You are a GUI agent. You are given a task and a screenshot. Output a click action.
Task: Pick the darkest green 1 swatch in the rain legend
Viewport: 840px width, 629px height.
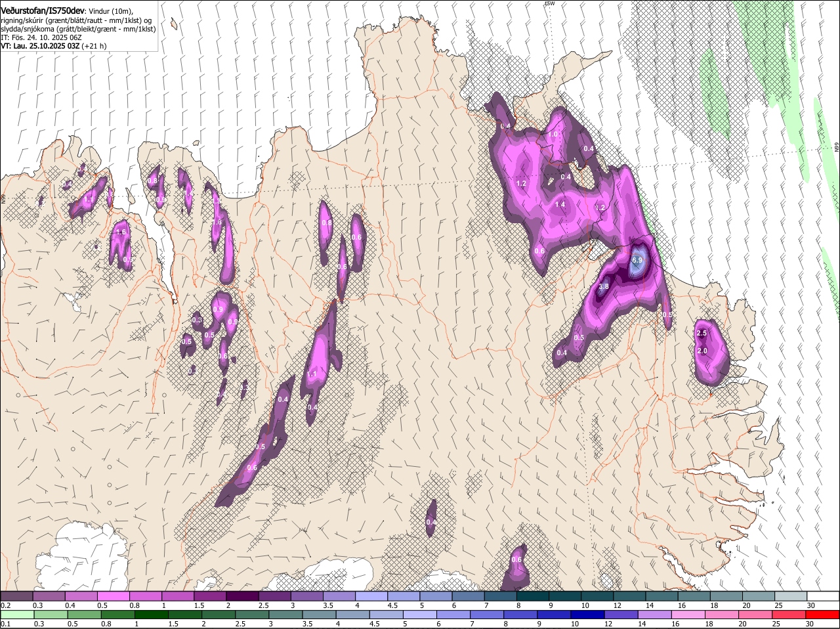point(152,615)
